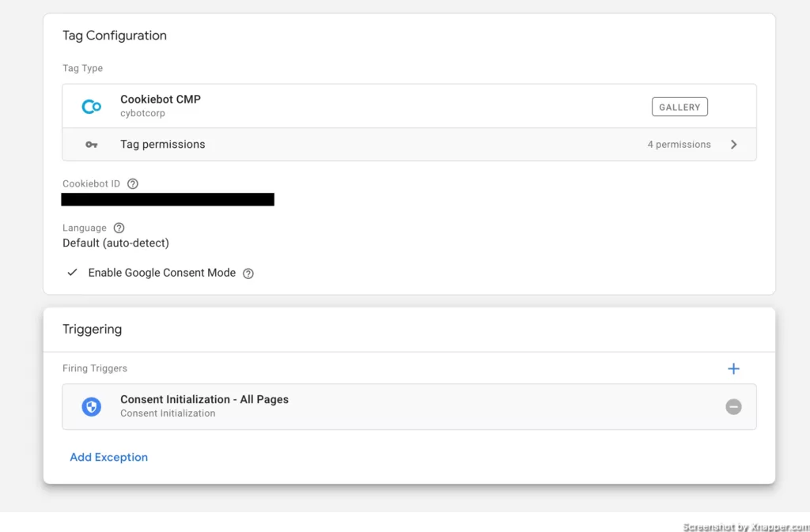Click the GALLERY badge button

[x=679, y=107]
